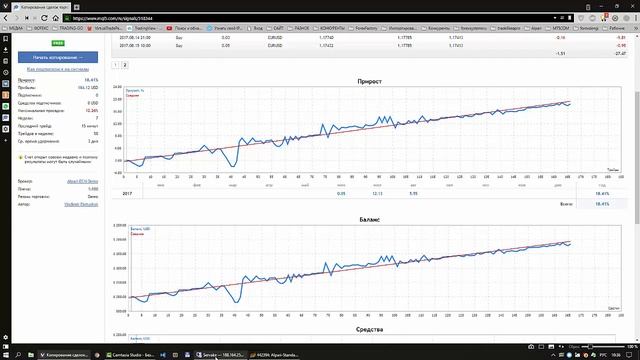Open File Explorer from the taskbar
This screenshot has height=360, width=640.
pos(31,355)
